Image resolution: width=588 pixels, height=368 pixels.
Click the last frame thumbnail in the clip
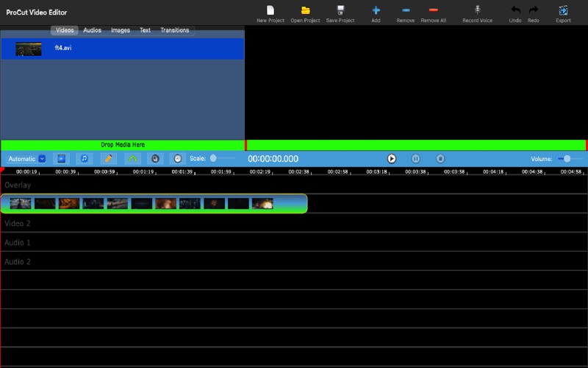262,204
